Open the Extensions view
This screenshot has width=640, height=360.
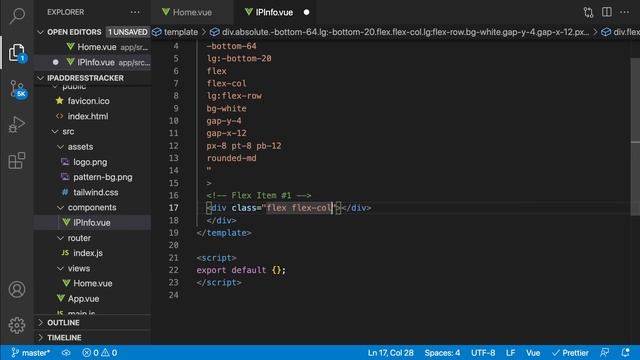[17, 160]
